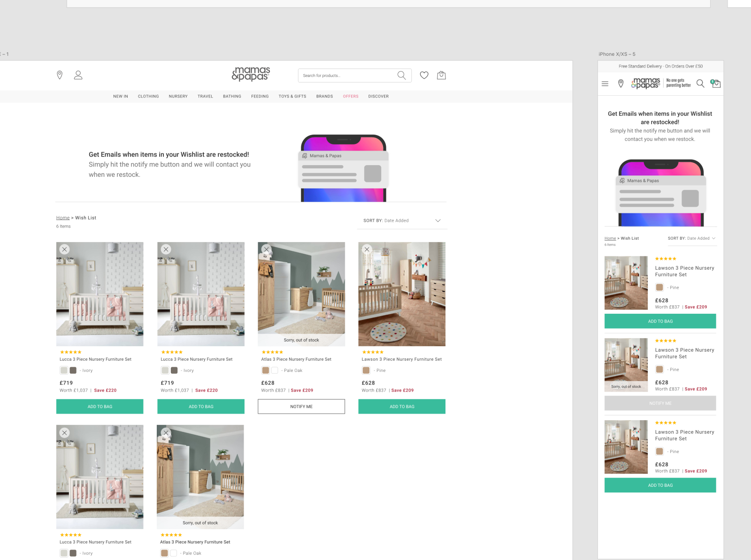751x560 pixels.
Task: Remove the desktop Lawson set using its X icon
Action: click(x=367, y=250)
